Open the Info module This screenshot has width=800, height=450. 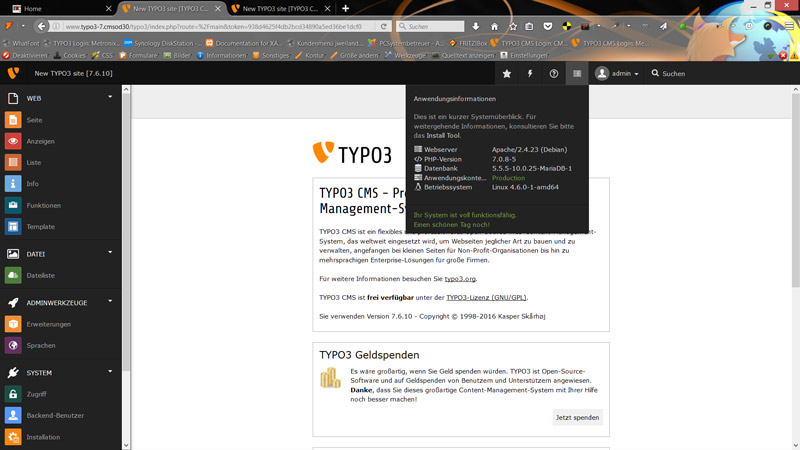point(32,184)
